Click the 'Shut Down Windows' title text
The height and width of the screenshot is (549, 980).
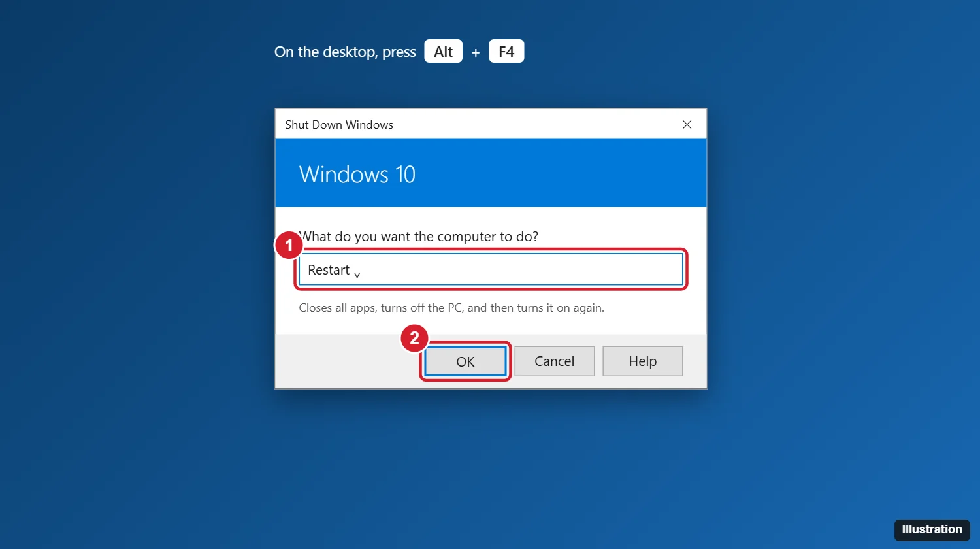tap(339, 125)
